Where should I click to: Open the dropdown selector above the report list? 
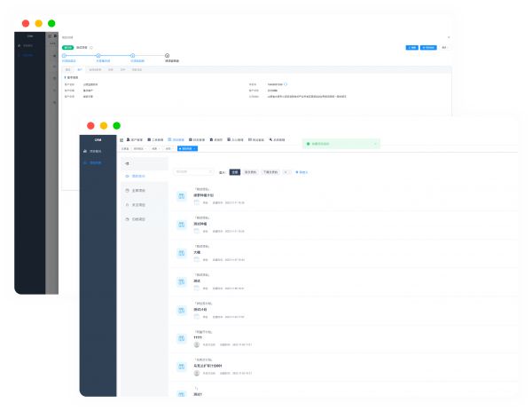tap(192, 171)
